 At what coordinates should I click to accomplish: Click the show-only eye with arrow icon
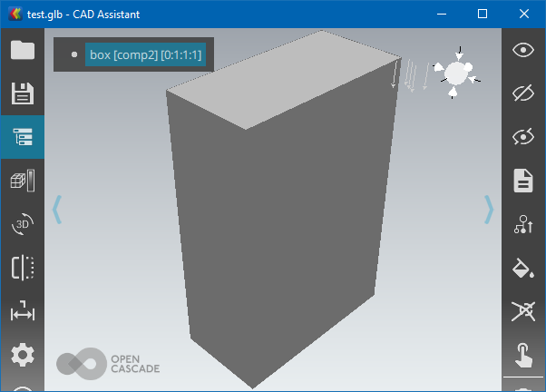click(x=523, y=137)
